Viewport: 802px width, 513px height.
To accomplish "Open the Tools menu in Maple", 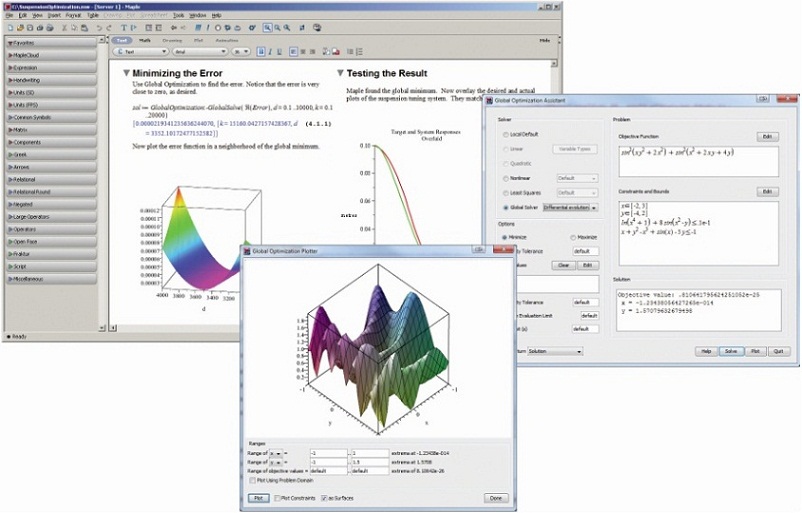I will [179, 16].
